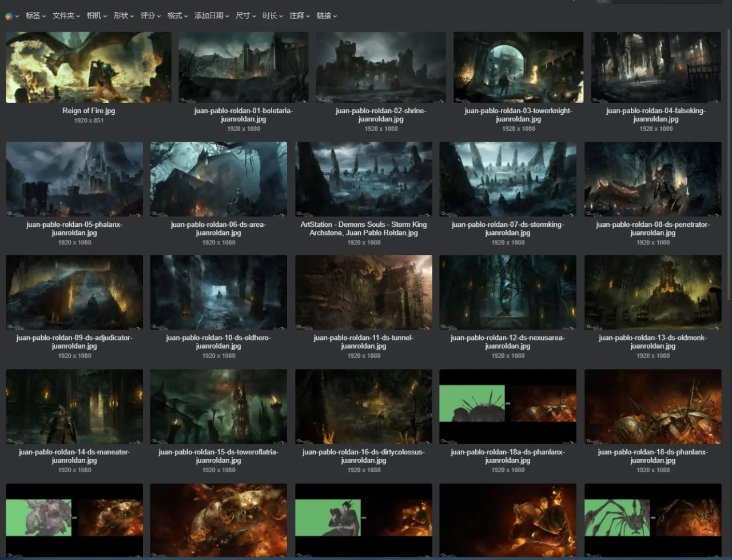Image resolution: width=732 pixels, height=560 pixels.
Task: Click the juan-pablo-roldan-05-phalanx filename
Action: pyautogui.click(x=74, y=229)
